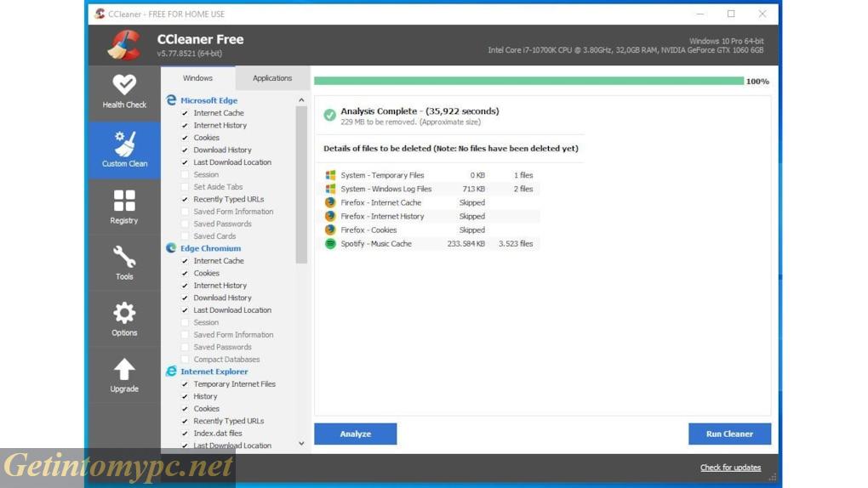Collapse the Internet Explorer category header
The width and height of the screenshot is (868, 488).
[214, 372]
